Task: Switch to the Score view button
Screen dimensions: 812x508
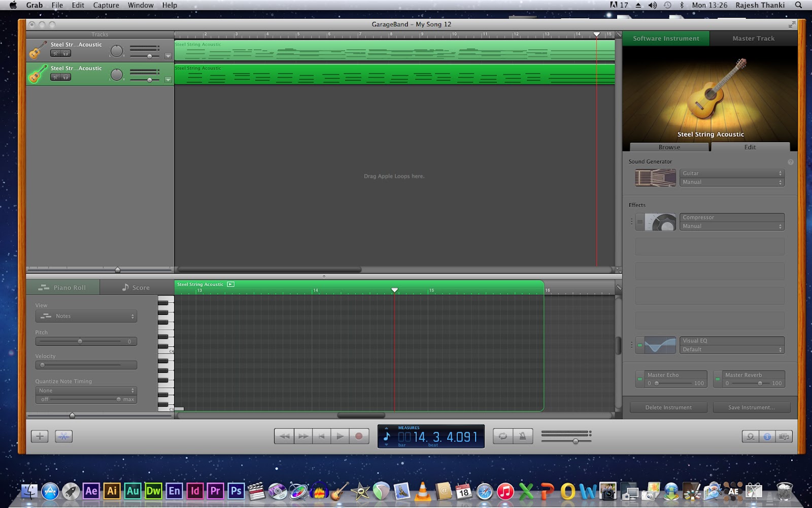Action: pos(136,288)
